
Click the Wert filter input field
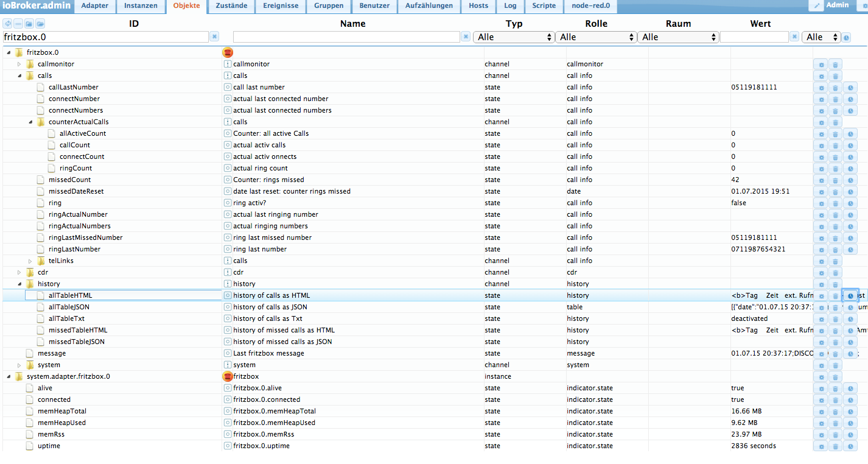754,37
